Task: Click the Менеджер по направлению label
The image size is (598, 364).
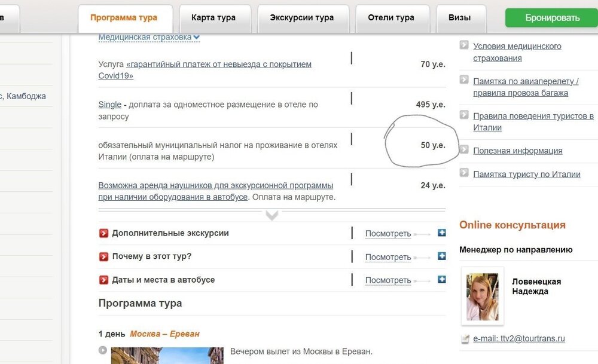Action: [x=515, y=250]
